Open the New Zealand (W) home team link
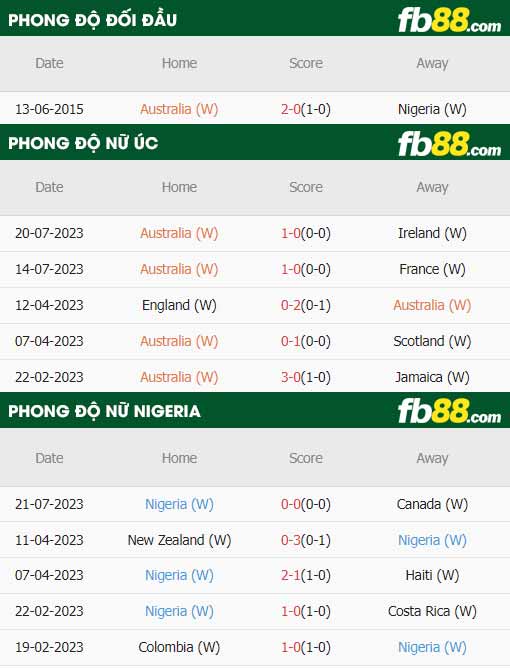 (179, 540)
